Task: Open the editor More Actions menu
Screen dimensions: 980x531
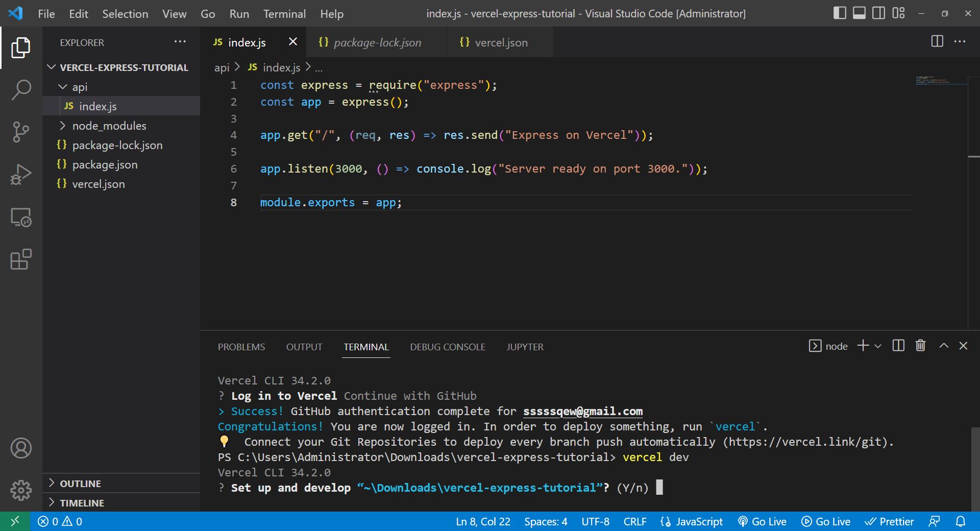Action: click(960, 41)
